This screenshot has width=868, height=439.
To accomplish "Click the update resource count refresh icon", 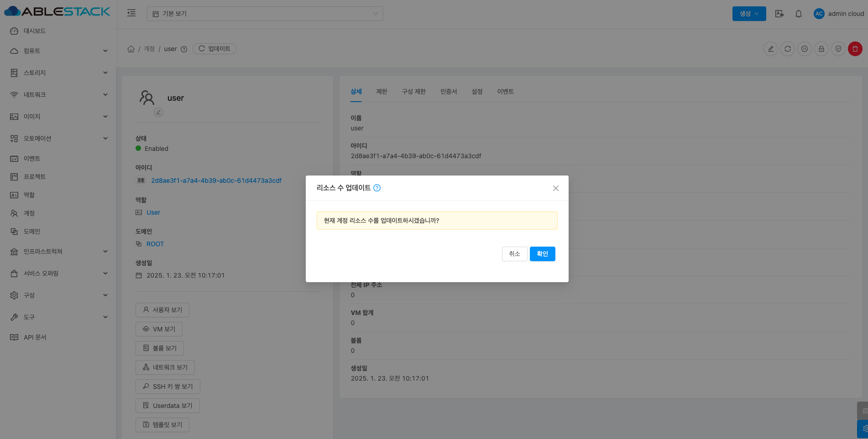I will (788, 49).
